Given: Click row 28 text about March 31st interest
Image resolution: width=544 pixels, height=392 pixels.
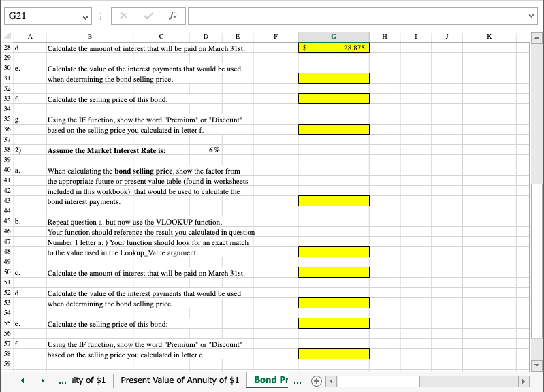Looking at the screenshot, I should 146,48.
